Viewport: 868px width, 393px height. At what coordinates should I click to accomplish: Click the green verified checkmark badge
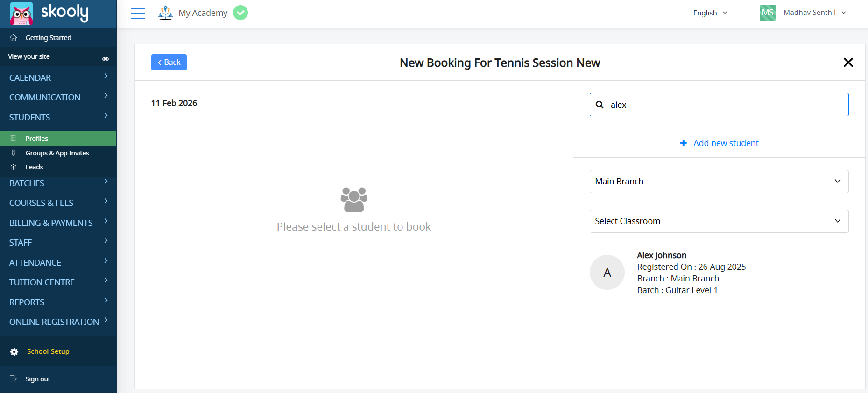[x=240, y=13]
